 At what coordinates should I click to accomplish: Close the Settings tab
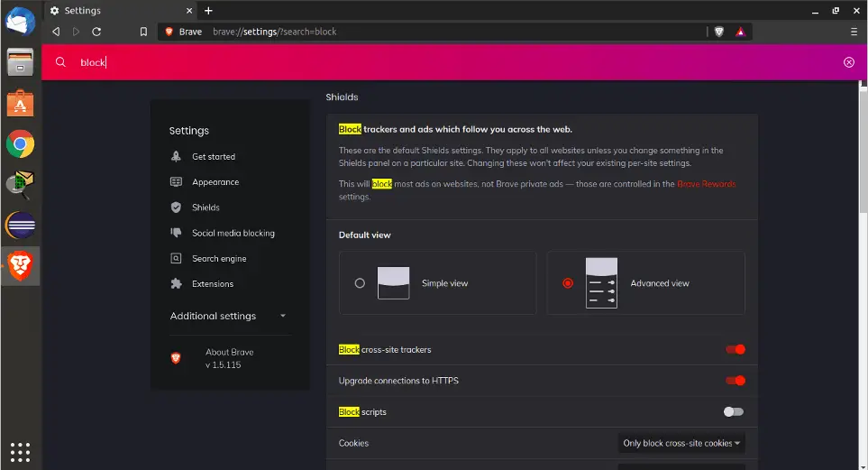[188, 11]
